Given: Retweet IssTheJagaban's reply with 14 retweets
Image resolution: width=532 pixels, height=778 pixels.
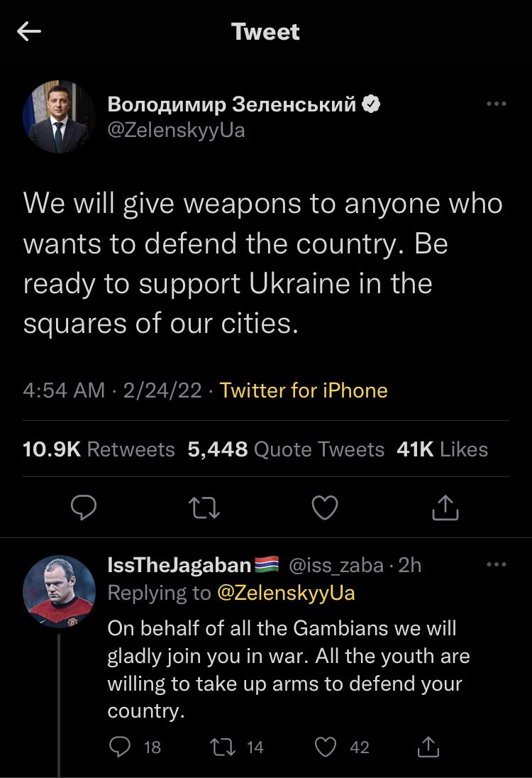Looking at the screenshot, I should tap(237, 747).
